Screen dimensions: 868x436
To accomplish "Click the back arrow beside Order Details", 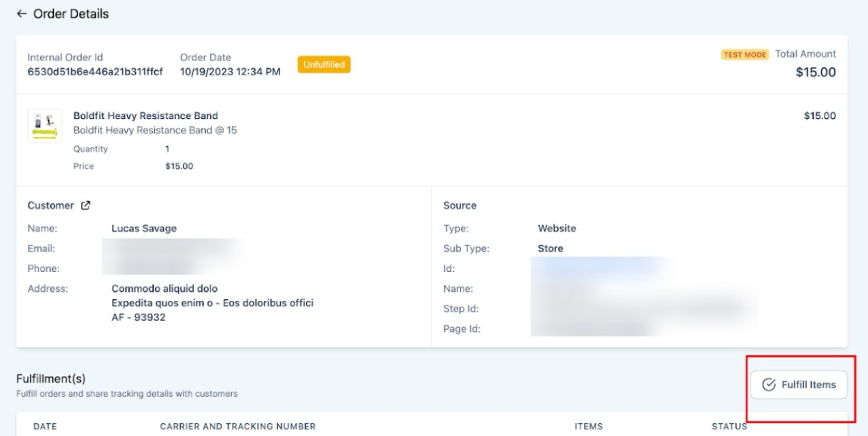I will pyautogui.click(x=22, y=14).
